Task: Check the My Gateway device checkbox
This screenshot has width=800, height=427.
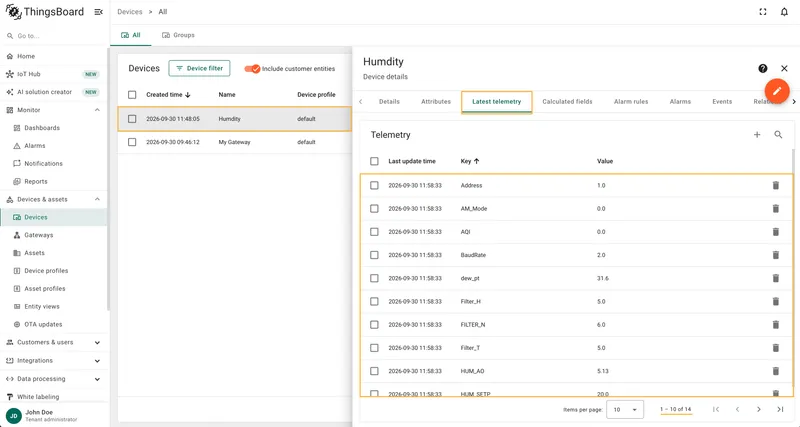Action: click(x=132, y=142)
